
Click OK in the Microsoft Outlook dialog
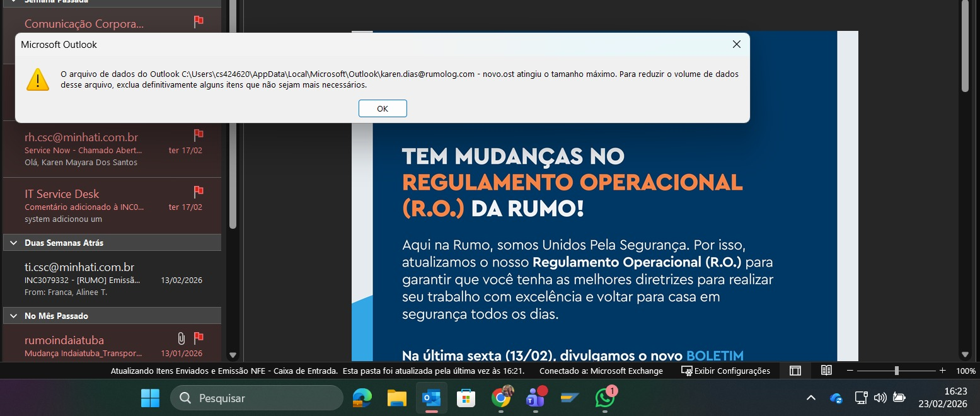pos(383,108)
